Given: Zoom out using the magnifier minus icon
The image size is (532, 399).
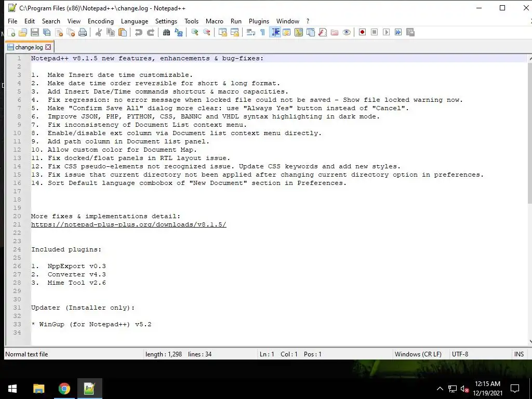Looking at the screenshot, I should (206, 32).
